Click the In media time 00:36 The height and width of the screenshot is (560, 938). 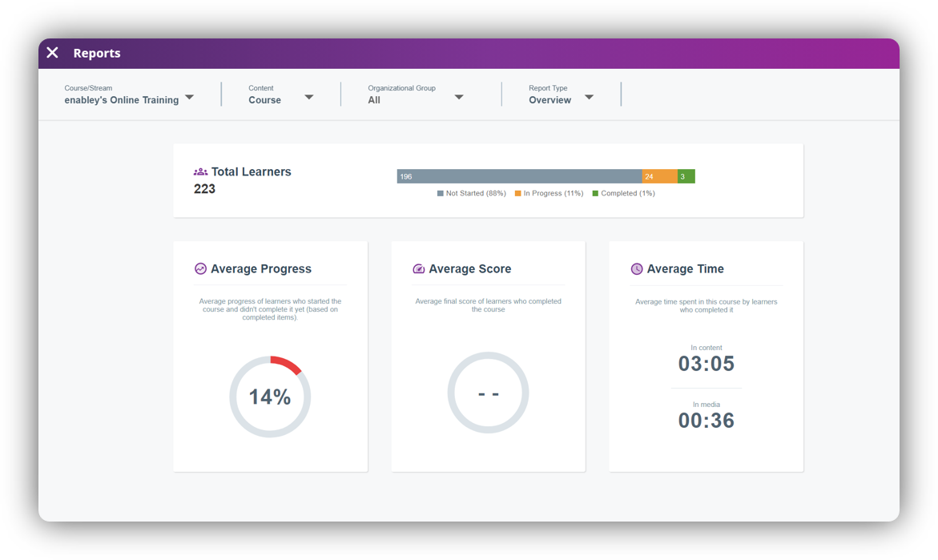[x=706, y=421]
